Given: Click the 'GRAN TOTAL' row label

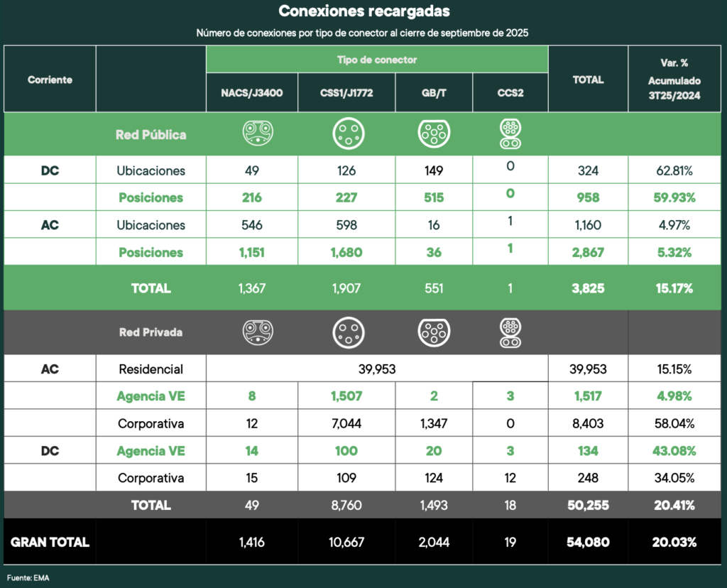Looking at the screenshot, I should (50, 542).
